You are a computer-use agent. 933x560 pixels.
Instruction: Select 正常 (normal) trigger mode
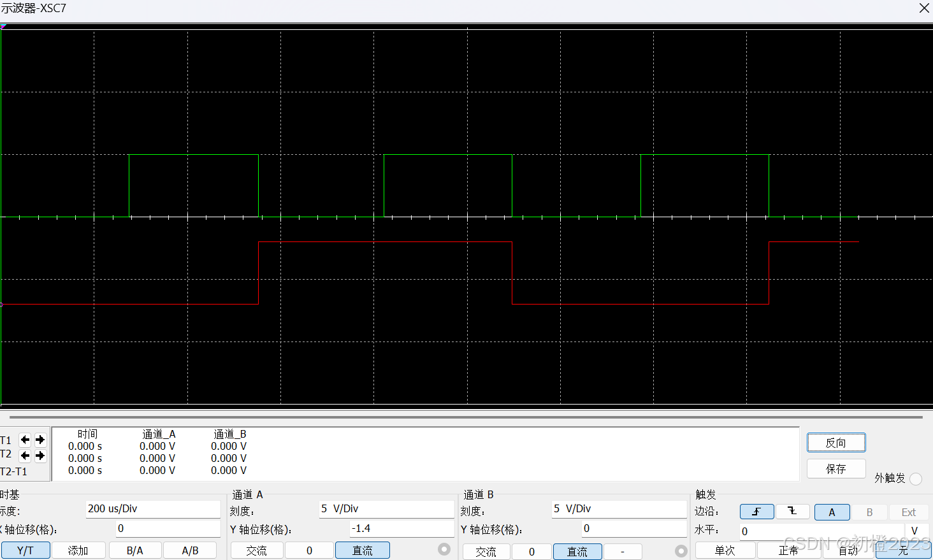point(788,550)
